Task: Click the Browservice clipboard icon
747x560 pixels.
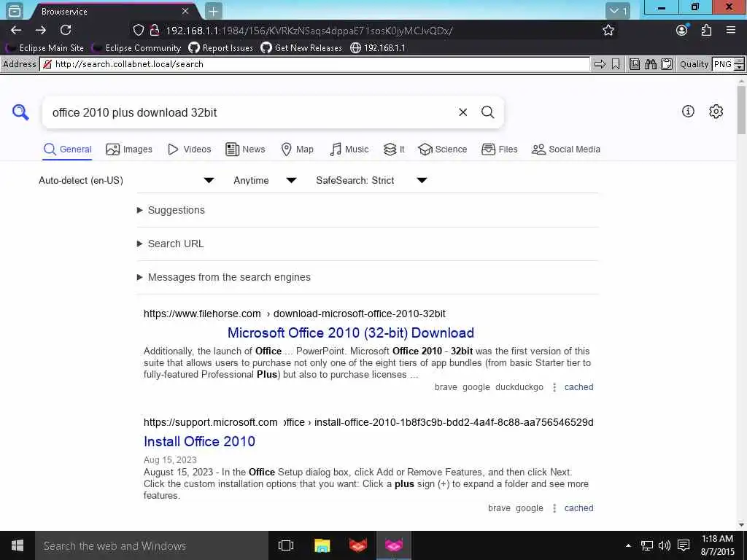Action: pos(667,64)
